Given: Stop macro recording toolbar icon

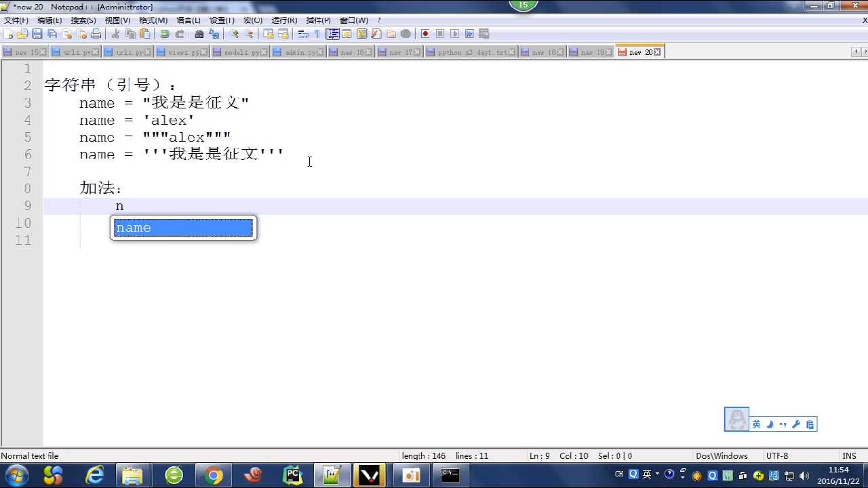Looking at the screenshot, I should [x=439, y=34].
